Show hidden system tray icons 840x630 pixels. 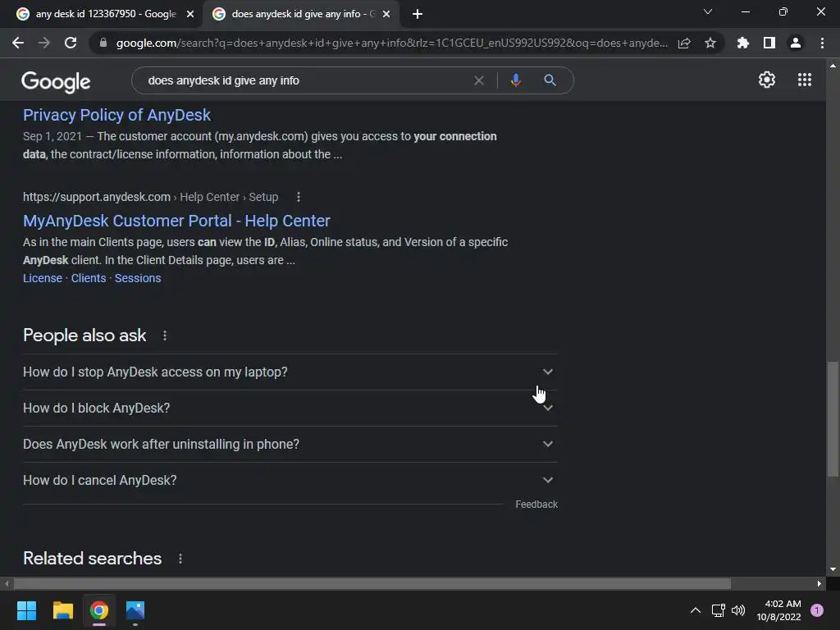696,610
